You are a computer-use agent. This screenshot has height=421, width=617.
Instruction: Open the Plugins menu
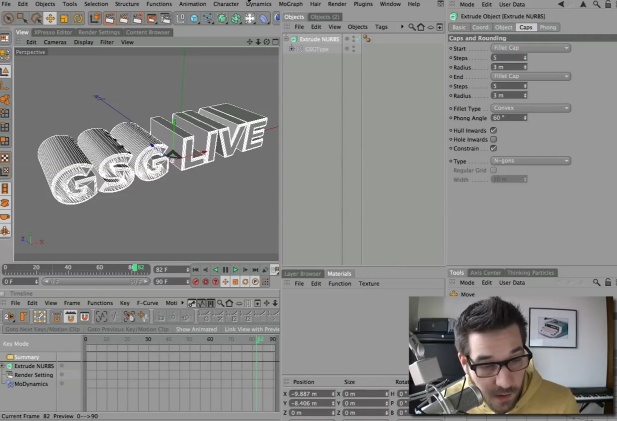click(363, 4)
